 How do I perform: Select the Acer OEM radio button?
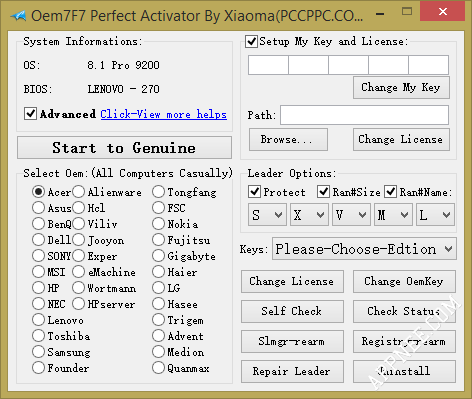point(38,192)
